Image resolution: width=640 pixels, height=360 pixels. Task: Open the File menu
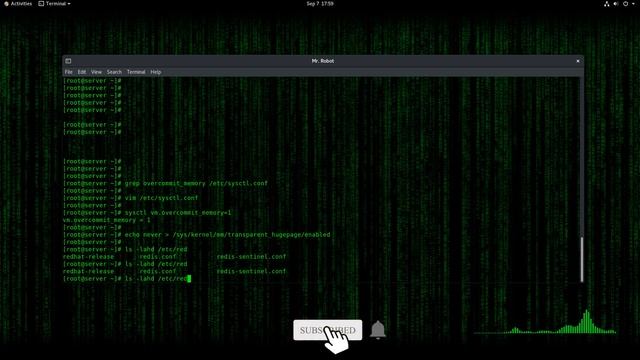coord(69,72)
